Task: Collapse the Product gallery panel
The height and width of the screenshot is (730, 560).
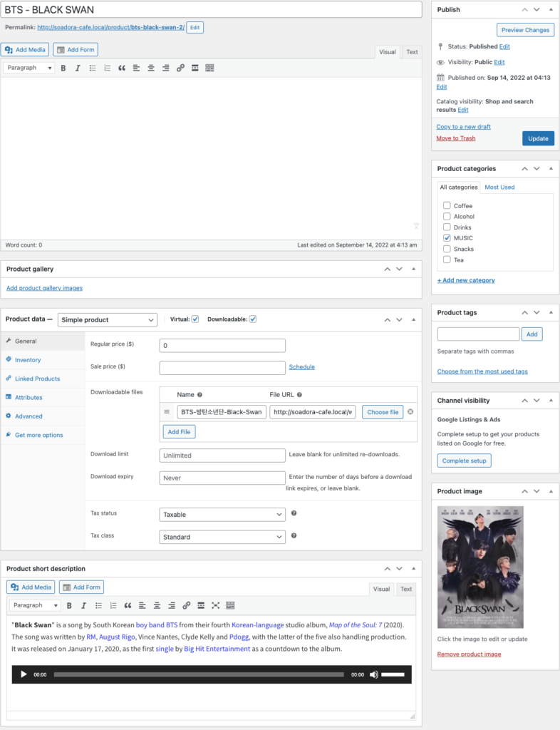Action: tap(413, 269)
